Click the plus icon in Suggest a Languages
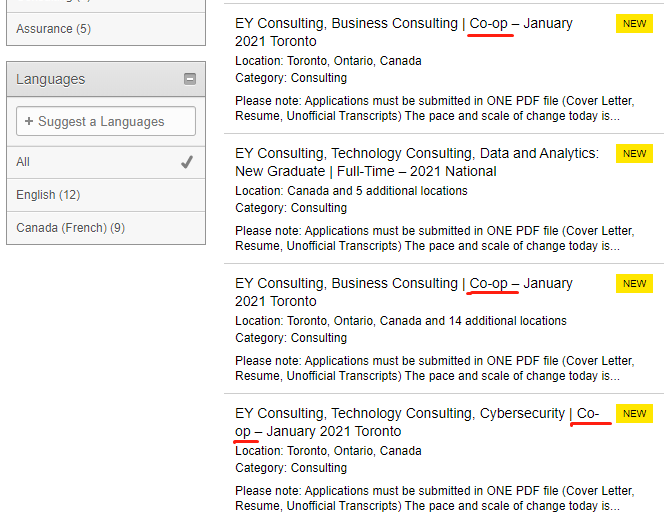 (x=28, y=121)
